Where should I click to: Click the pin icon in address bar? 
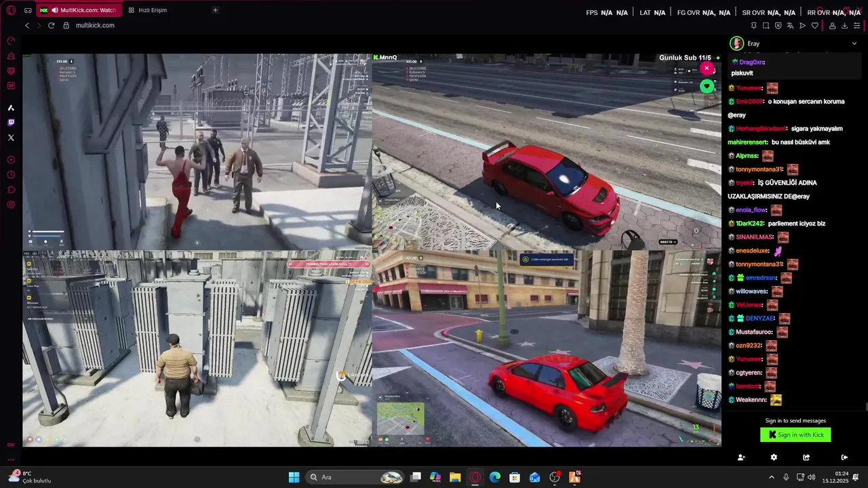753,26
